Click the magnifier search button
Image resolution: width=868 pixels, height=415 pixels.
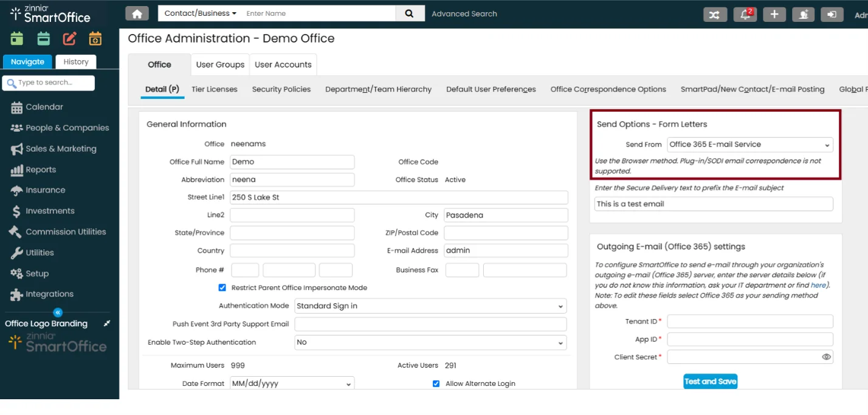[x=410, y=13]
